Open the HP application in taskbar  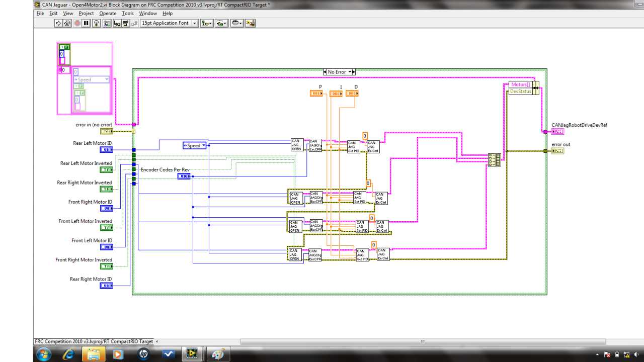143,354
